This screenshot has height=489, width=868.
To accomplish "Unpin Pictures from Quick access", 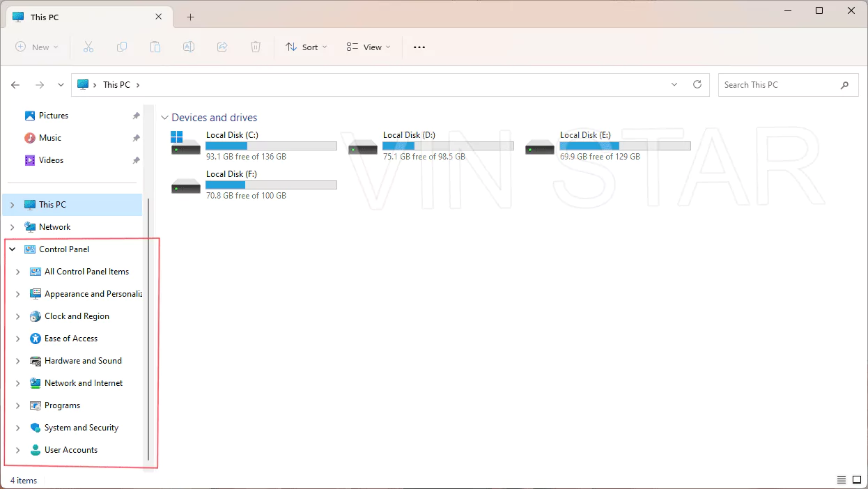I will click(136, 116).
